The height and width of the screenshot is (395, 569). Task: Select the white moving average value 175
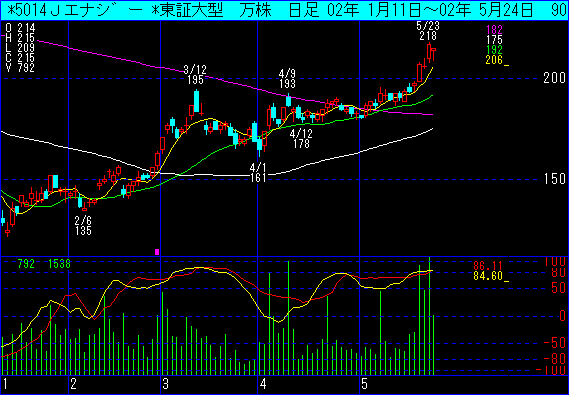[x=494, y=40]
